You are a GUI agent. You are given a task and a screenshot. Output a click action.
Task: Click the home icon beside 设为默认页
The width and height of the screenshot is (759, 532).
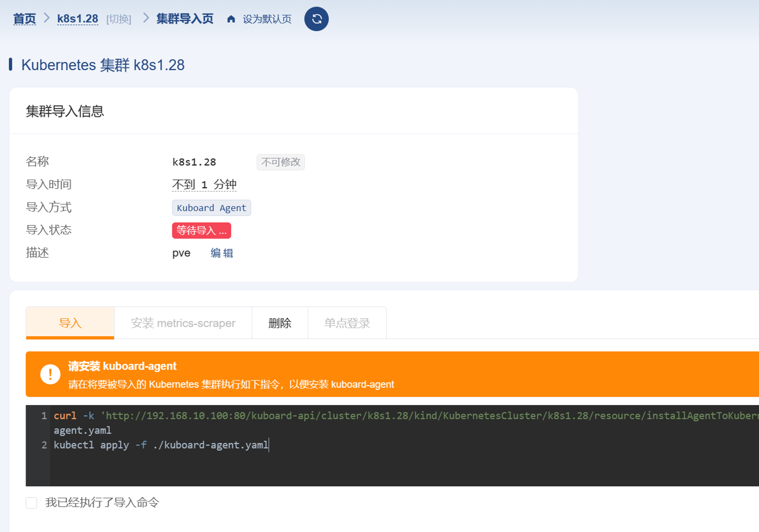[231, 19]
